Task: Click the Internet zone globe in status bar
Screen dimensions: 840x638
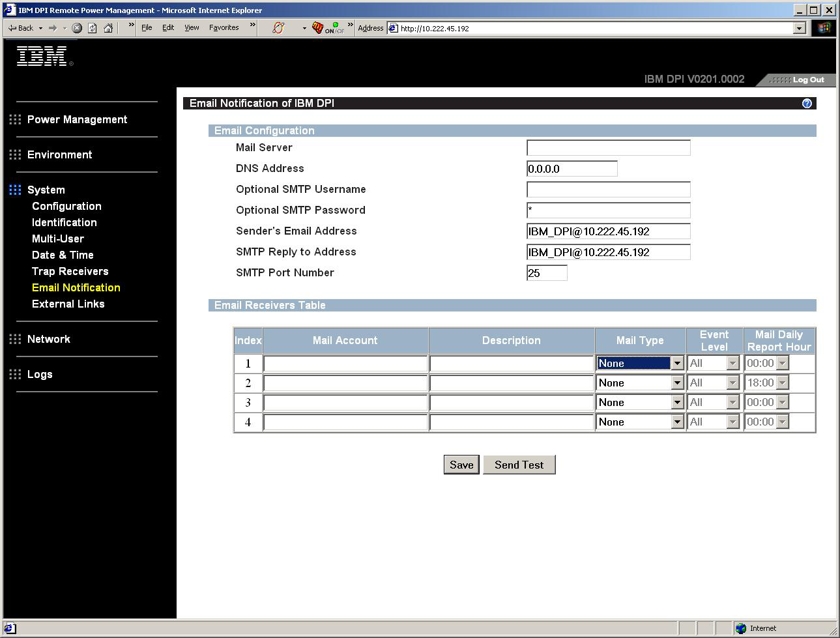Action: click(x=740, y=629)
